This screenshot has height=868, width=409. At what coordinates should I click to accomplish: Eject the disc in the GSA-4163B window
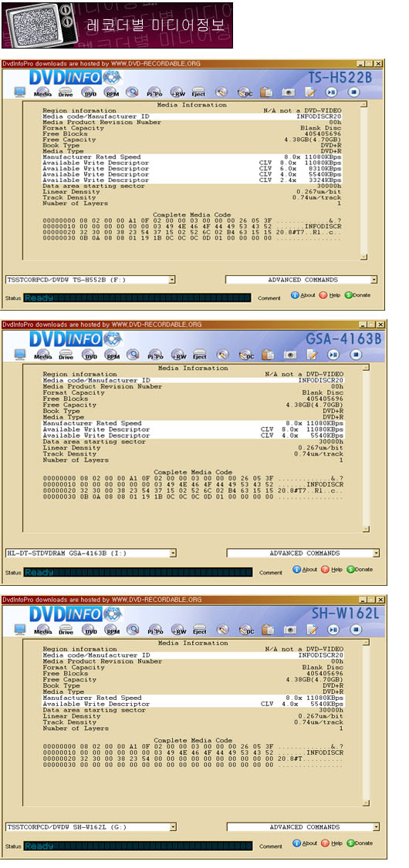[200, 354]
